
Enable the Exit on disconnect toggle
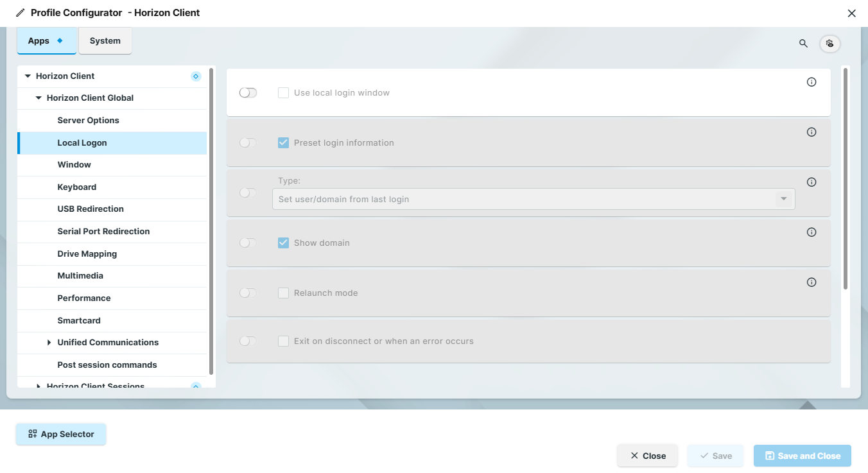click(x=248, y=341)
